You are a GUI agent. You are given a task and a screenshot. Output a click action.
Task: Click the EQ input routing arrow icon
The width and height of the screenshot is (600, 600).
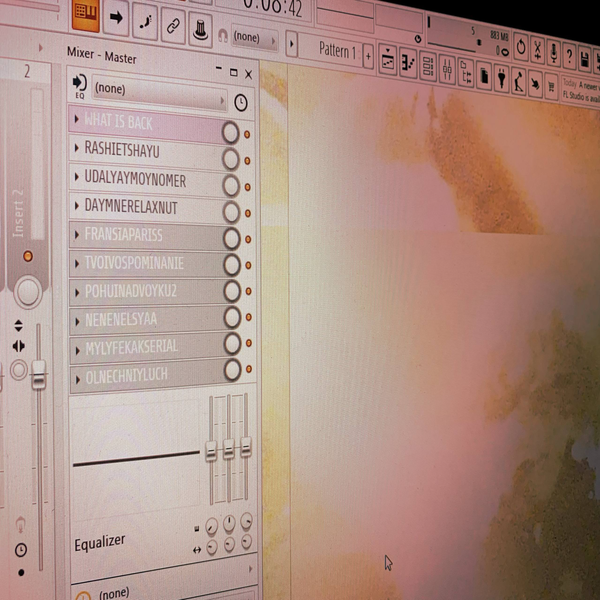tap(80, 86)
